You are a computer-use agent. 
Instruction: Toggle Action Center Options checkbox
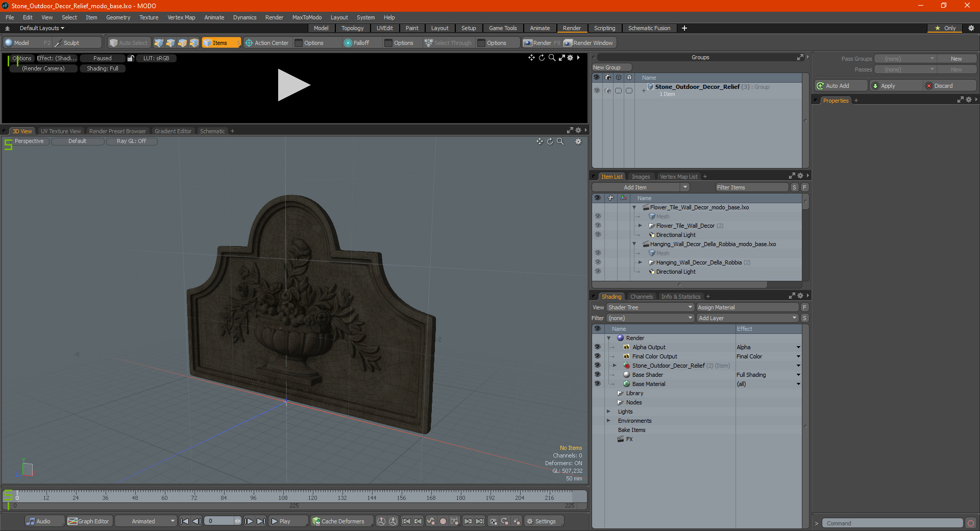(299, 43)
